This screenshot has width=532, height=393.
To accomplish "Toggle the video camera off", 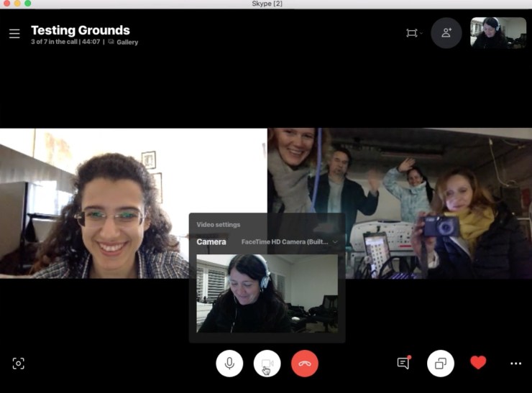I will 267,364.
